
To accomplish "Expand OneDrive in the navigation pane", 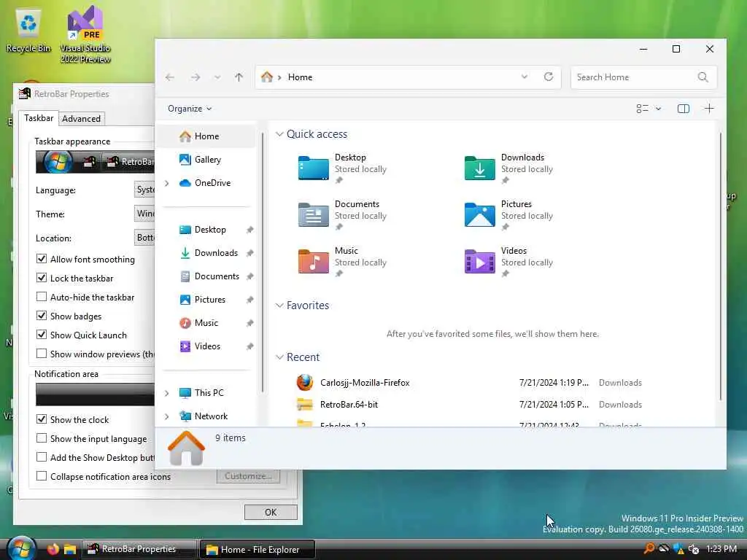I will (167, 183).
